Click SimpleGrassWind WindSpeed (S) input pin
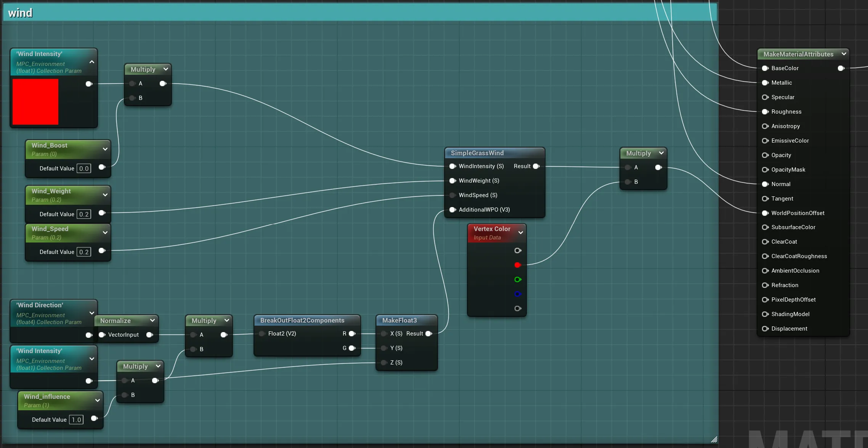 452,195
